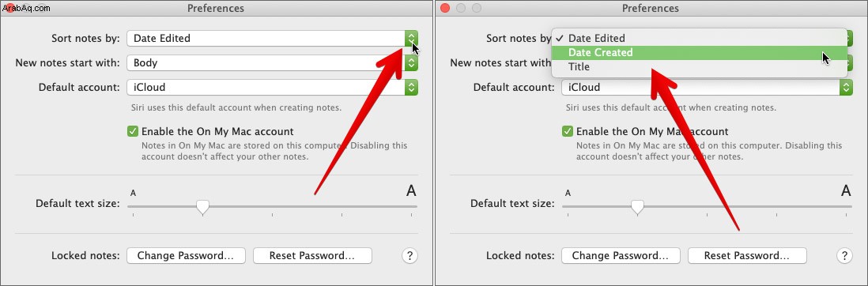
Task: Click the text size slider thumb in left window
Action: click(x=203, y=208)
